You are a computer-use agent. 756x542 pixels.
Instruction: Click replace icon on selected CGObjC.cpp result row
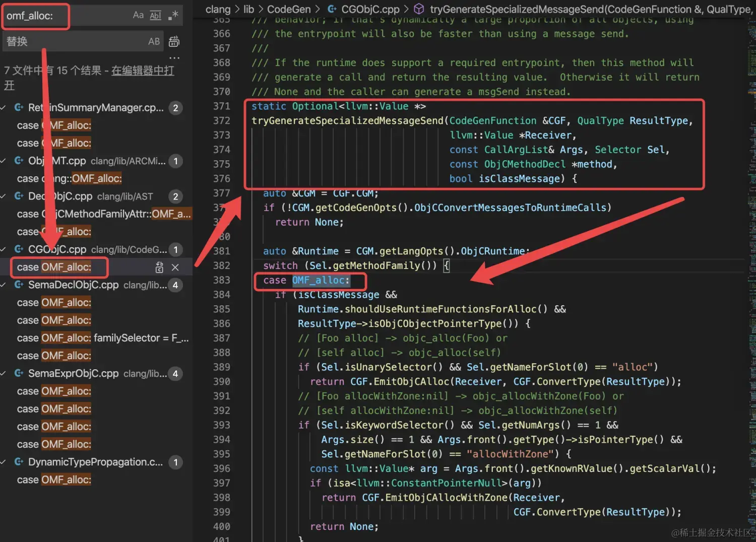[159, 267]
